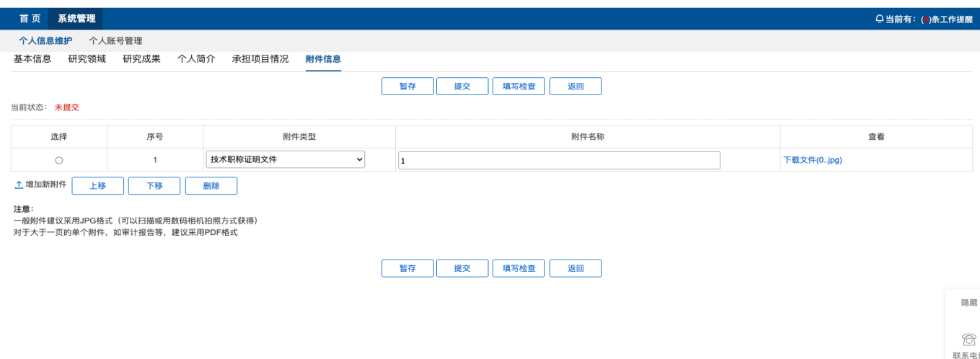Click the attachment name input field
980x359 pixels.
559,160
